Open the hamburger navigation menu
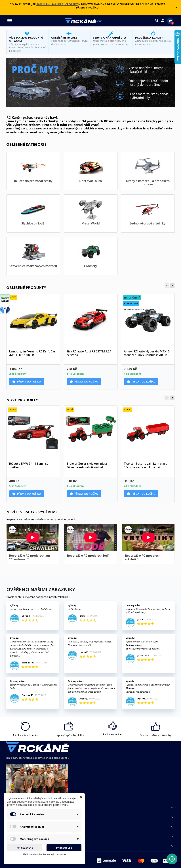Image resolution: width=181 pixels, height=868 pixels. pos(9,21)
